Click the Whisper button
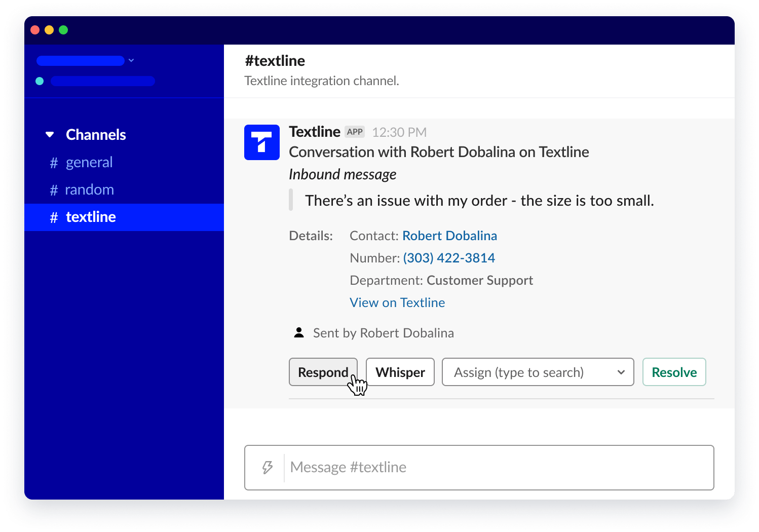 pos(400,372)
